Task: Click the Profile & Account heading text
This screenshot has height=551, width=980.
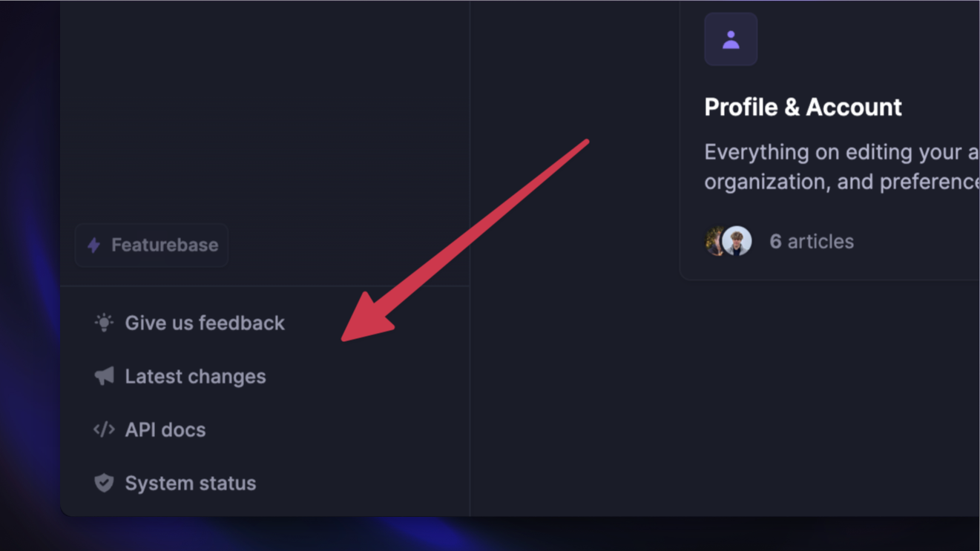Action: click(803, 107)
